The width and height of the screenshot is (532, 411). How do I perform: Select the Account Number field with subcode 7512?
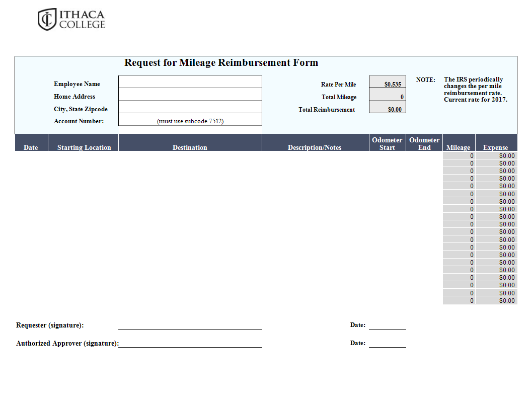tap(190, 120)
